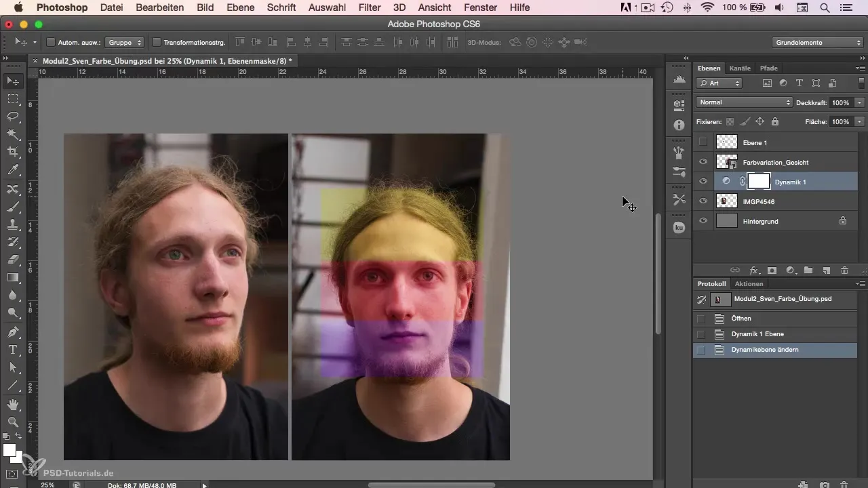Viewport: 868px width, 488px height.
Task: Toggle Lock transparent pixels in Fixieren
Action: coord(730,122)
